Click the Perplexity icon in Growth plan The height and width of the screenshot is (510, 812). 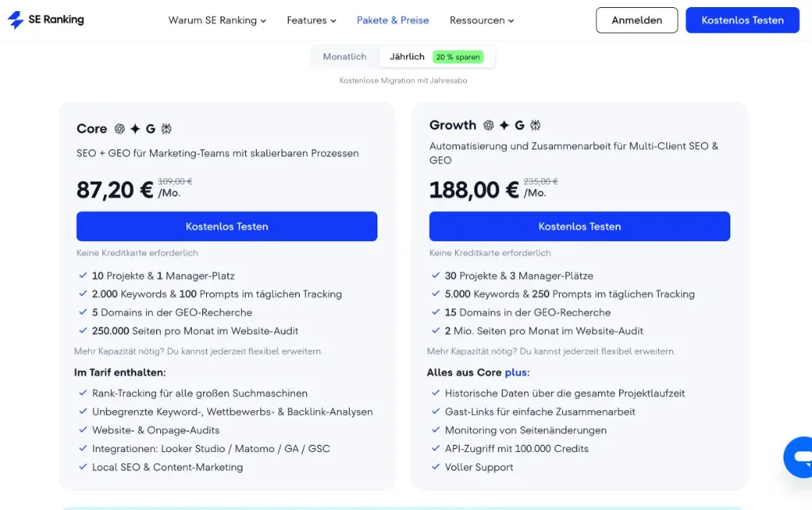[535, 125]
